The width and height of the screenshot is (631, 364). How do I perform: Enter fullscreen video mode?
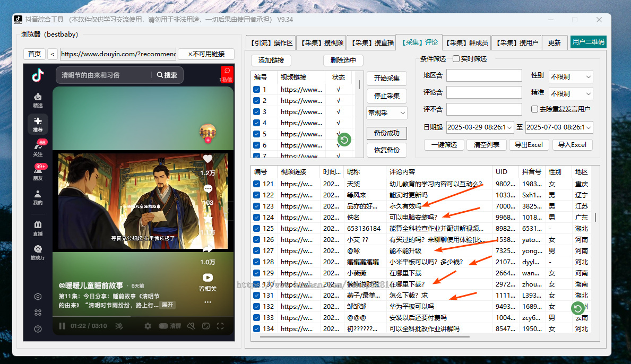220,326
